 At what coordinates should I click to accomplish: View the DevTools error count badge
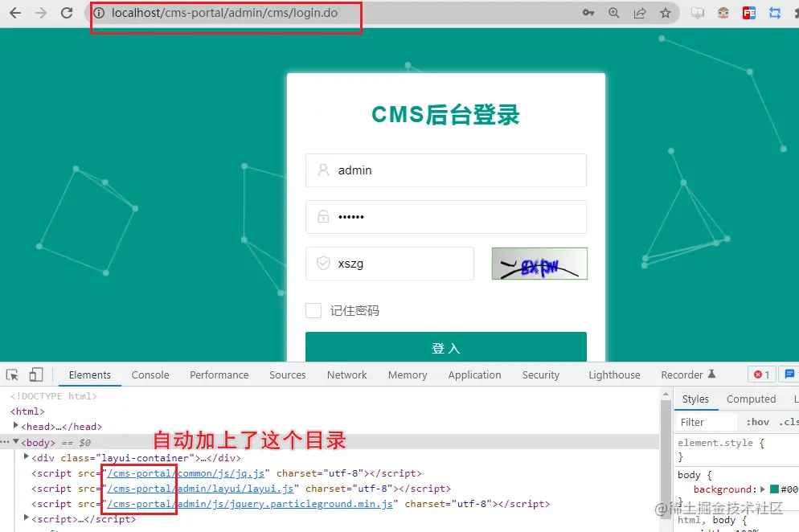point(762,374)
